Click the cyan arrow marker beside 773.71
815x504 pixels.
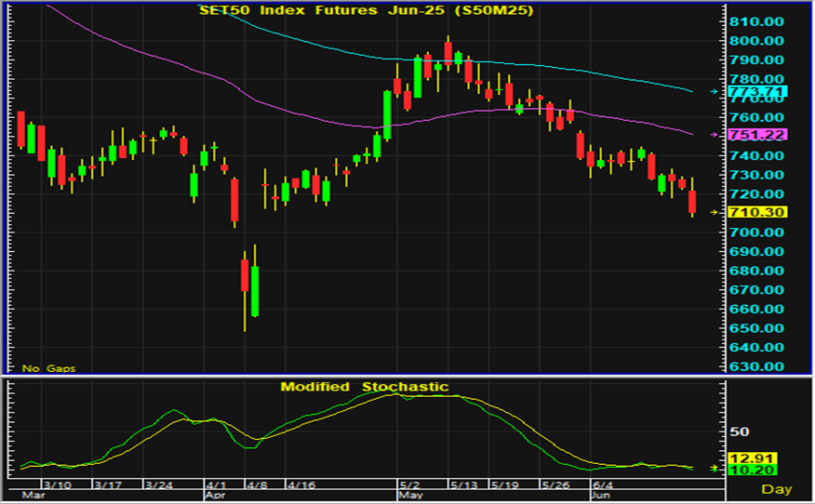click(715, 92)
